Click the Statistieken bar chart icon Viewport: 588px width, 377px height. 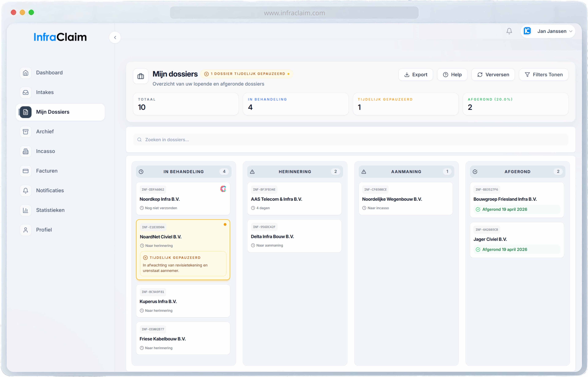click(x=26, y=210)
